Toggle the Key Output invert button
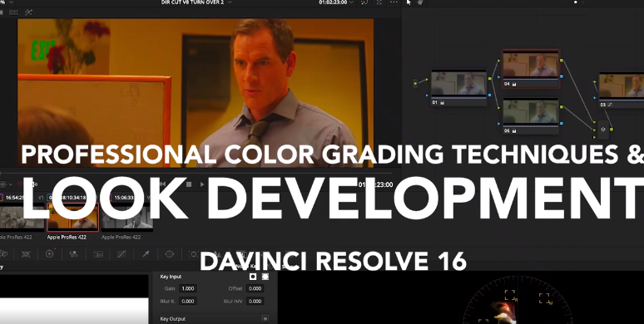The width and height of the screenshot is (644, 324). [x=265, y=319]
